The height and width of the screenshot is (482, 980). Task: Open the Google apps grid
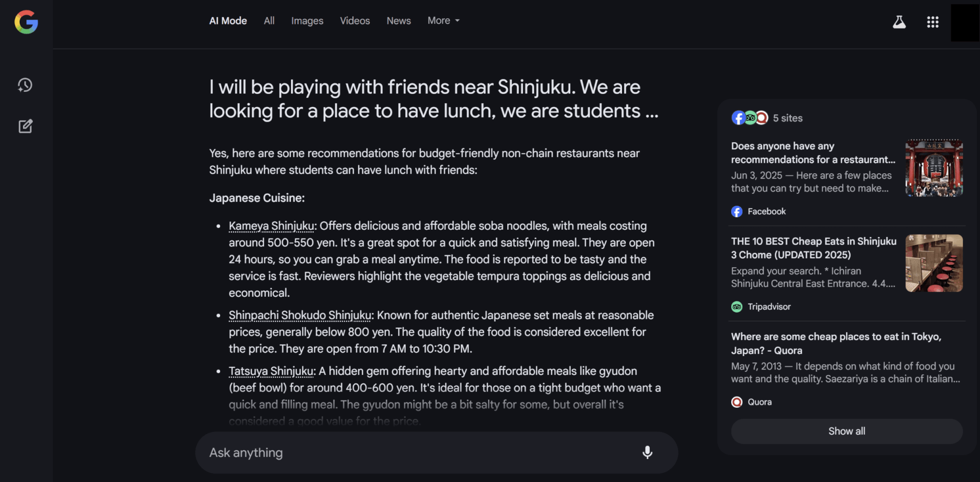click(933, 22)
